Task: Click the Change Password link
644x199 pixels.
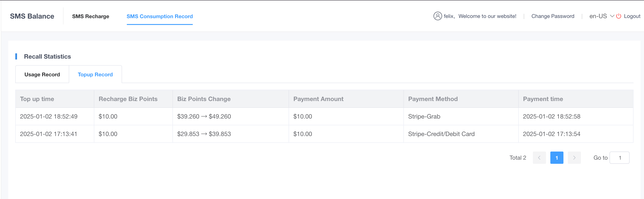Action: click(x=553, y=16)
